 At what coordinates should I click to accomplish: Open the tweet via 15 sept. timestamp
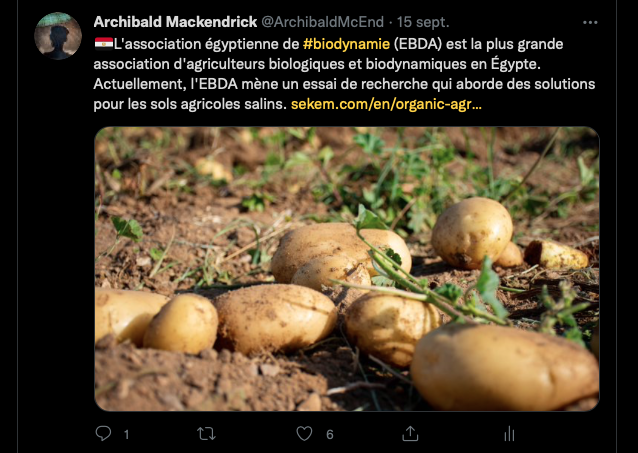(x=423, y=22)
